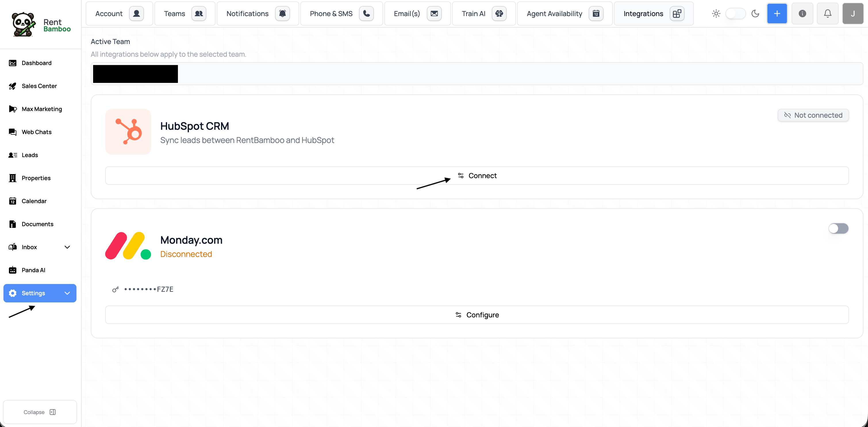The width and height of the screenshot is (868, 427).
Task: Click the HubSpot CRM logo
Action: click(128, 132)
